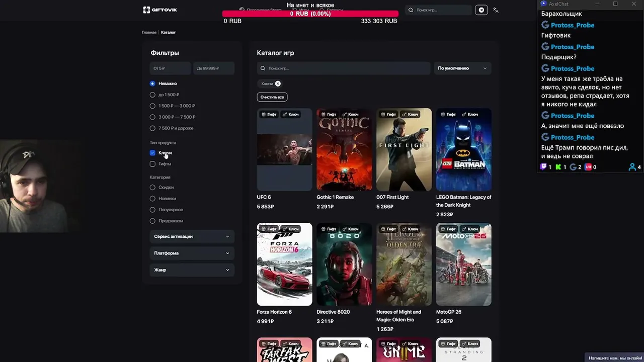This screenshot has width=644, height=362.
Task: Select the Новинки category radio
Action: [x=152, y=199]
